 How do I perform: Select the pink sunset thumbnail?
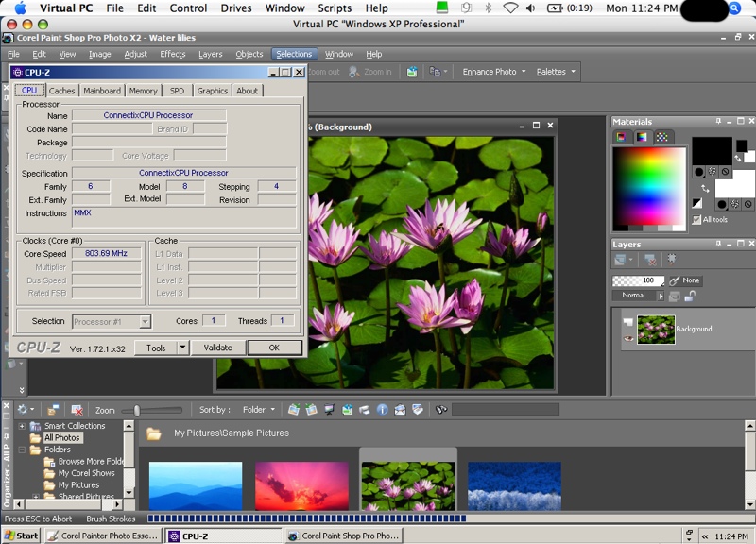coord(301,485)
